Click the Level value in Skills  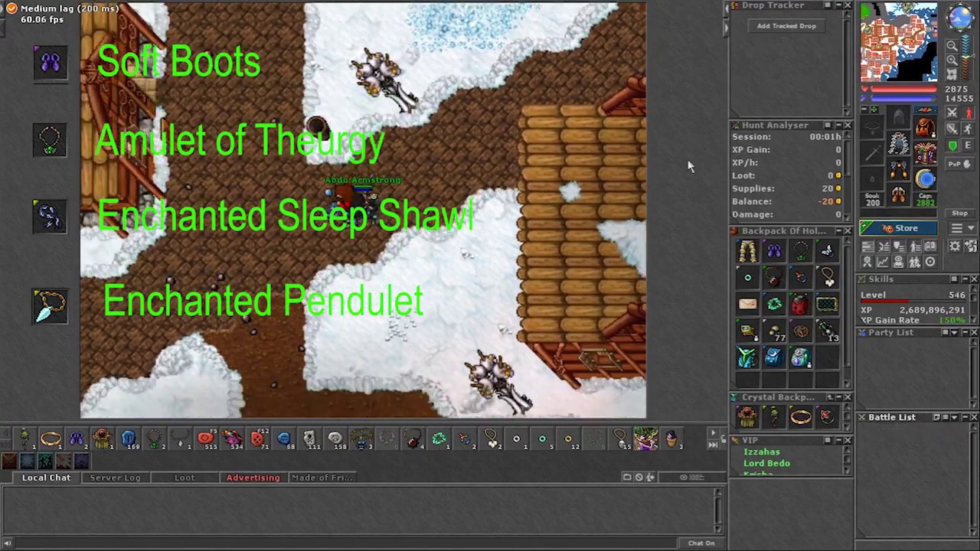[957, 295]
